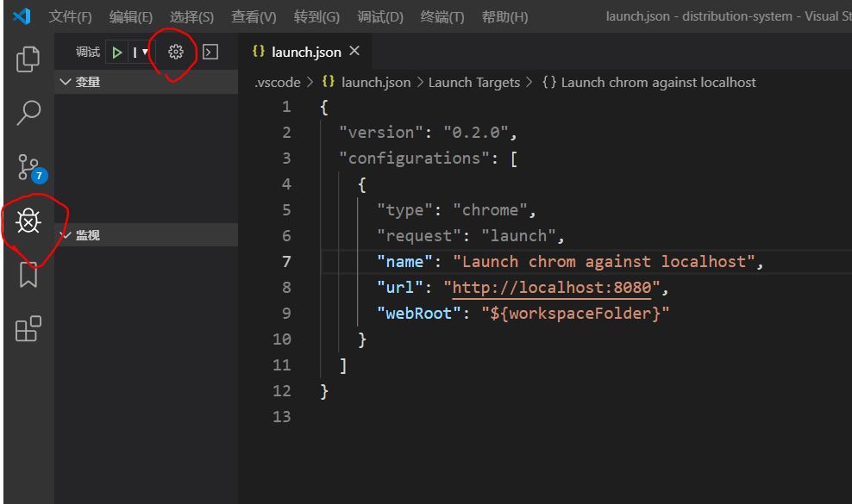Click the "chrome" type value
The image size is (852, 504).
click(490, 210)
